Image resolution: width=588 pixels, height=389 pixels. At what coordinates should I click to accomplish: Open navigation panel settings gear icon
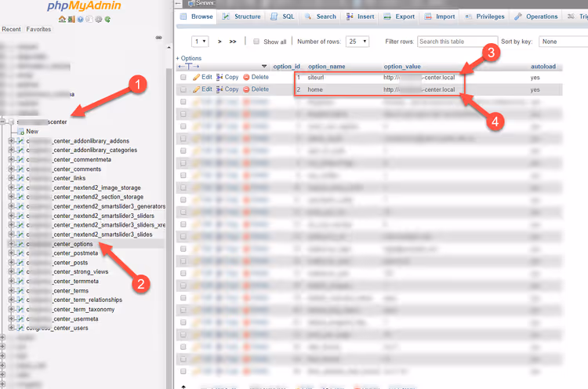coord(98,19)
